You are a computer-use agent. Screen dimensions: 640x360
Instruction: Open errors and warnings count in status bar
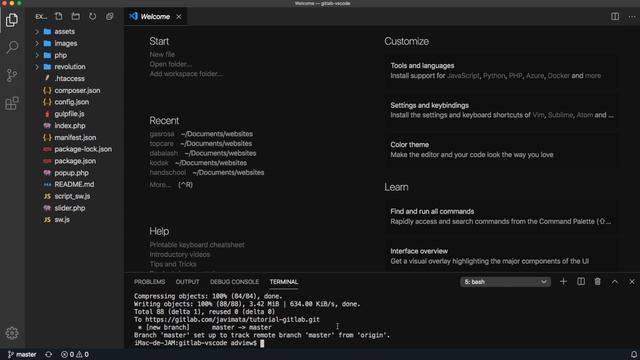[x=75, y=354]
